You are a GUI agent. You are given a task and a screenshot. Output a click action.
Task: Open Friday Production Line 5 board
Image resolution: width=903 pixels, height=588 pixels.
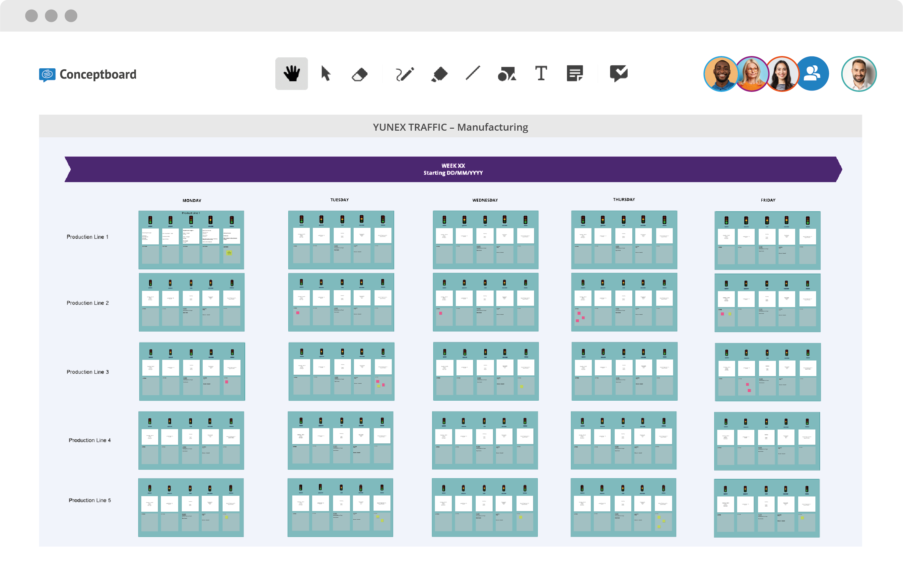tap(767, 508)
